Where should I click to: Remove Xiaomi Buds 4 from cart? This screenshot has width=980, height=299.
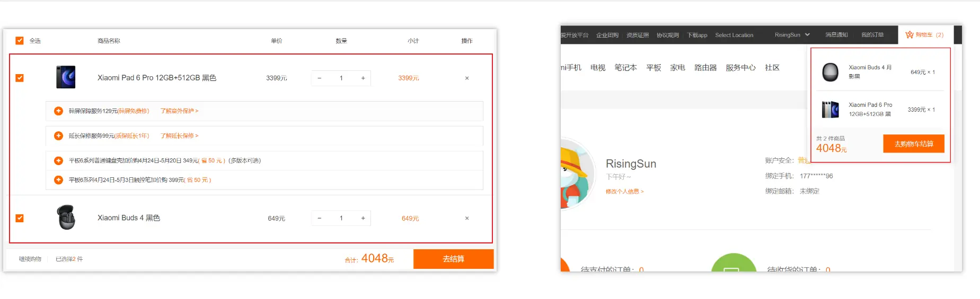click(466, 219)
